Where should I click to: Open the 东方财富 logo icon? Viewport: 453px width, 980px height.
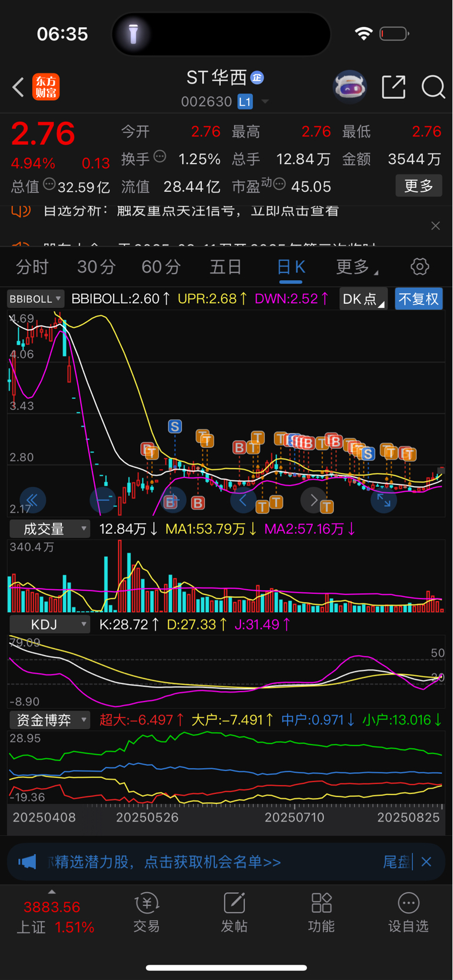pyautogui.click(x=46, y=87)
